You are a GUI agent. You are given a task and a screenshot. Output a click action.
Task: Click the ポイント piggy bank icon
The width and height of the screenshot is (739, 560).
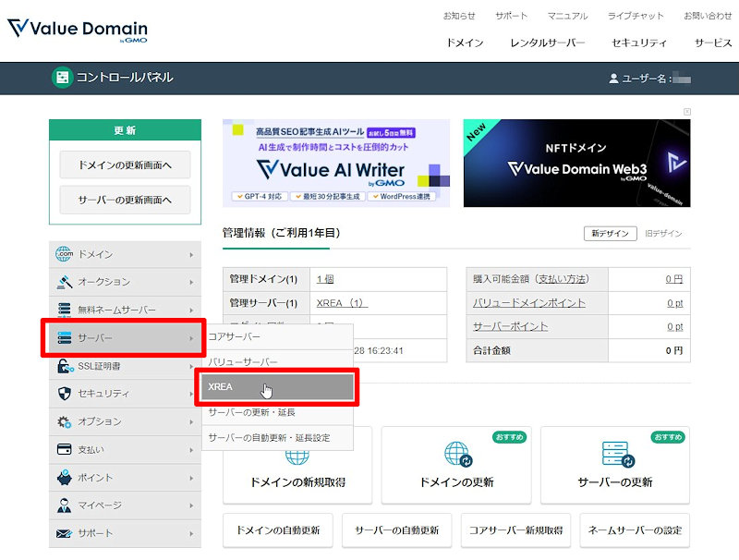(64, 478)
